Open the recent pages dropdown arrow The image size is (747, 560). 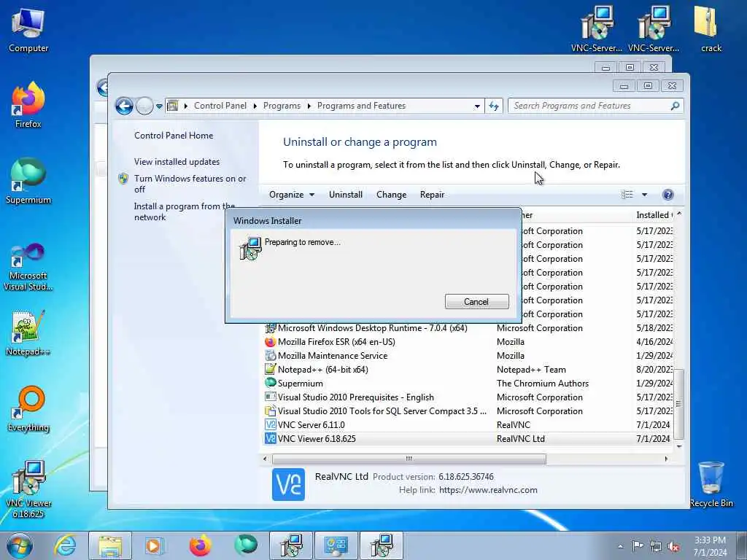(159, 106)
